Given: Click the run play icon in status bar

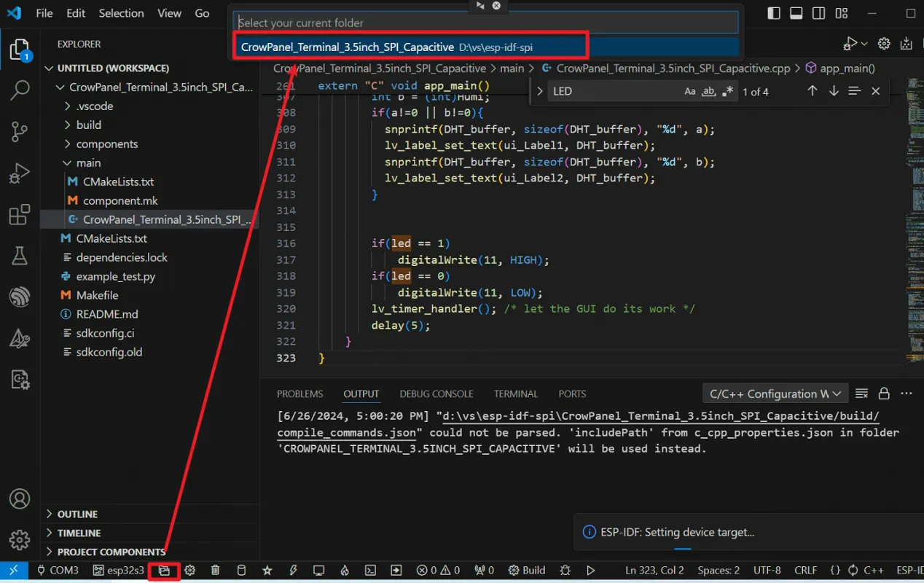Looking at the screenshot, I should 591,571.
